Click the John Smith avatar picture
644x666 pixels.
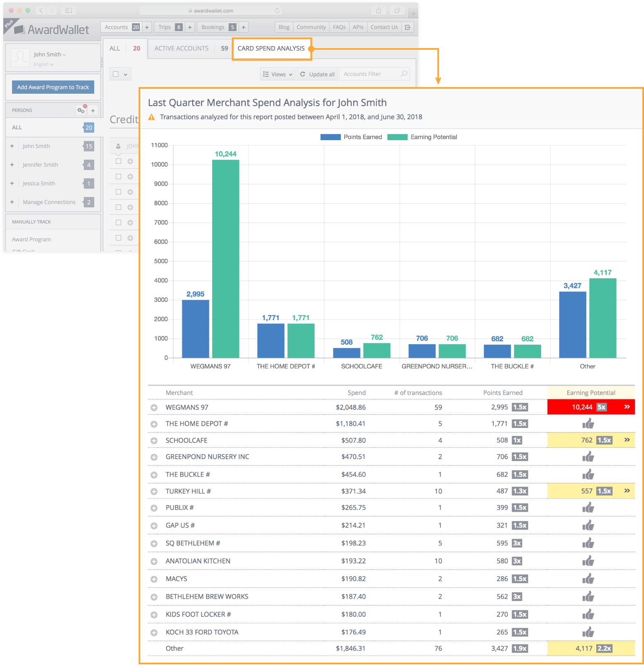click(20, 58)
